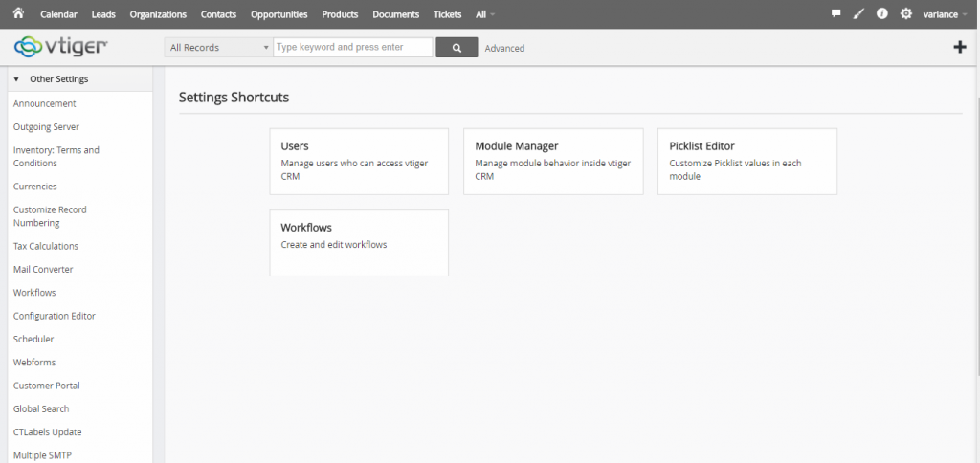Open the variance user menu
980x463 pixels.
click(x=945, y=14)
